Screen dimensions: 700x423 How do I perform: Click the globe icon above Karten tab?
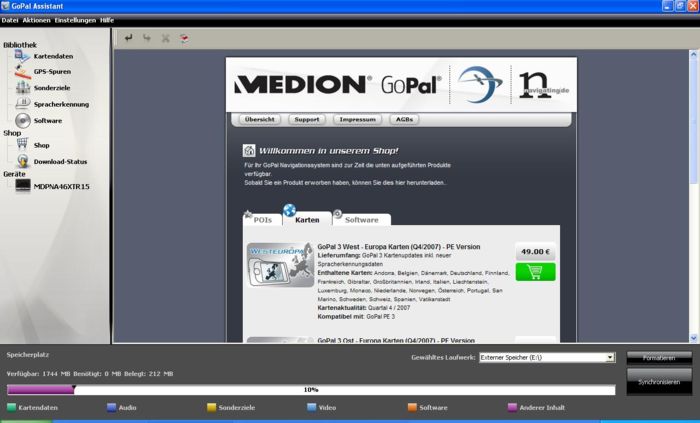tap(289, 210)
